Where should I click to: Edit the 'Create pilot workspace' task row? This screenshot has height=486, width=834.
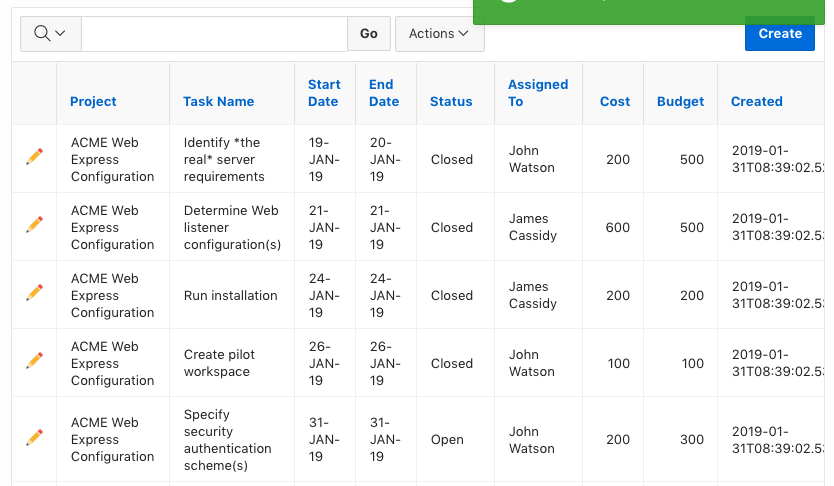point(34,360)
